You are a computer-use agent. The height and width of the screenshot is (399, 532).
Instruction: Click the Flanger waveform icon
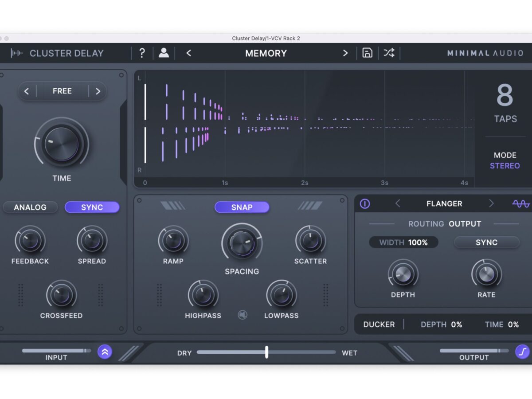[x=521, y=203]
